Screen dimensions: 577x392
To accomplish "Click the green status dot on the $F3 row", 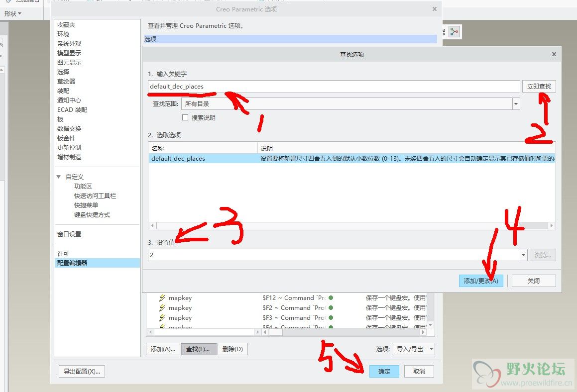I will point(331,317).
